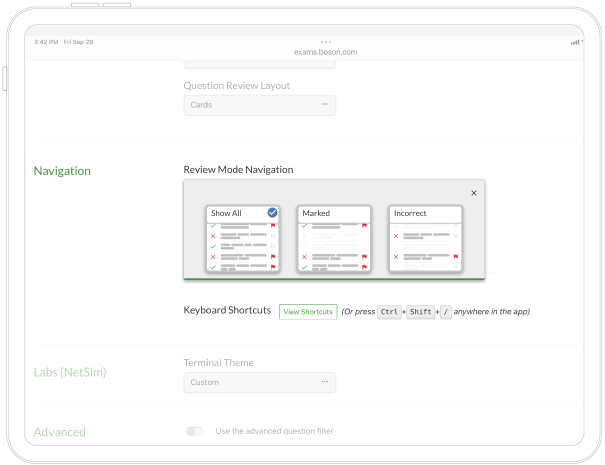
Task: Expand the Question Review Layout dropdown
Action: [x=259, y=104]
